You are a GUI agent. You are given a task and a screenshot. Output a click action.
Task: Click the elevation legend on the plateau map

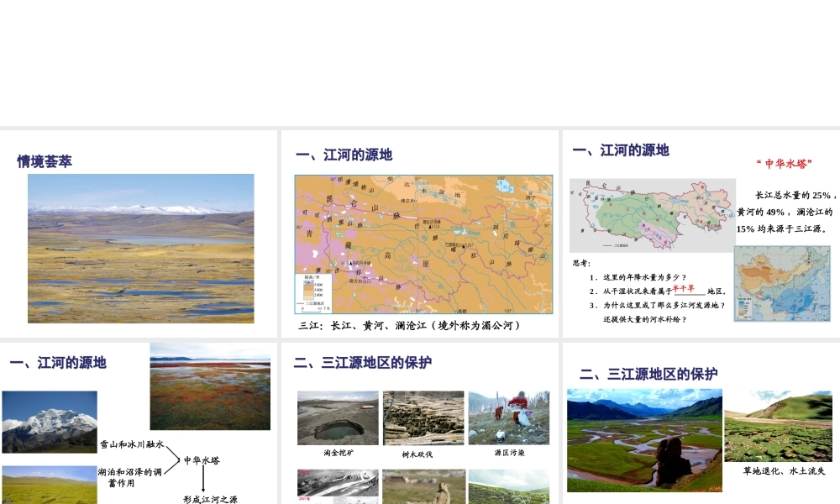(x=313, y=293)
